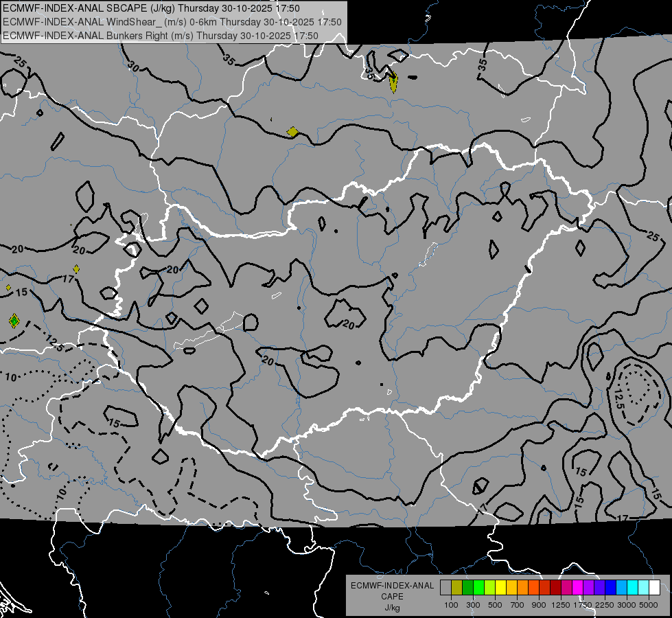Click the olive swatch in the CAPE legend
672x618 pixels.
click(457, 588)
